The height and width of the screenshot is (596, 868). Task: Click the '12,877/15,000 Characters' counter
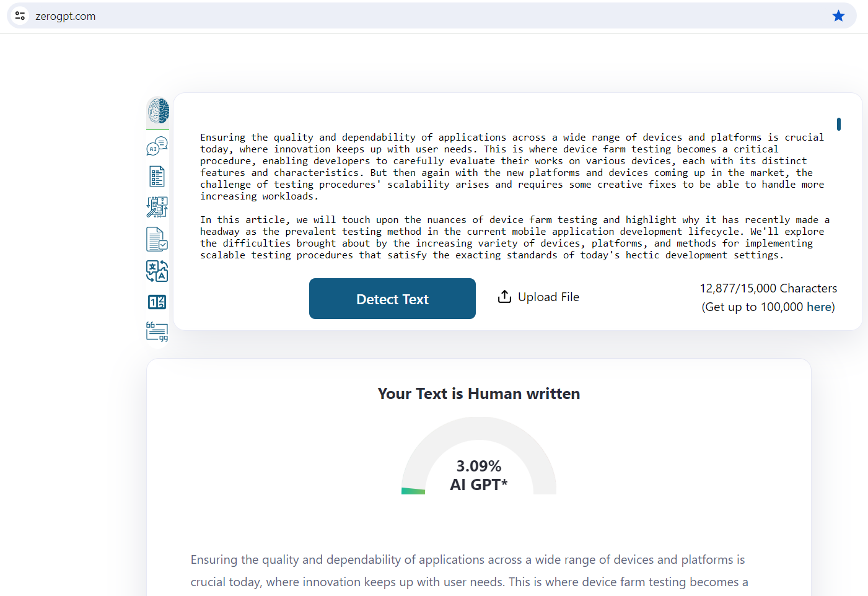pyautogui.click(x=768, y=288)
